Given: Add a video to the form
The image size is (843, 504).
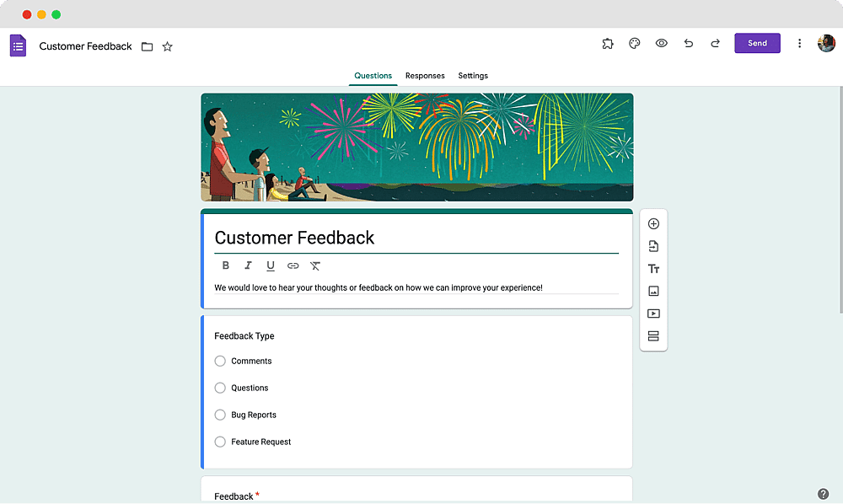Looking at the screenshot, I should click(x=654, y=314).
